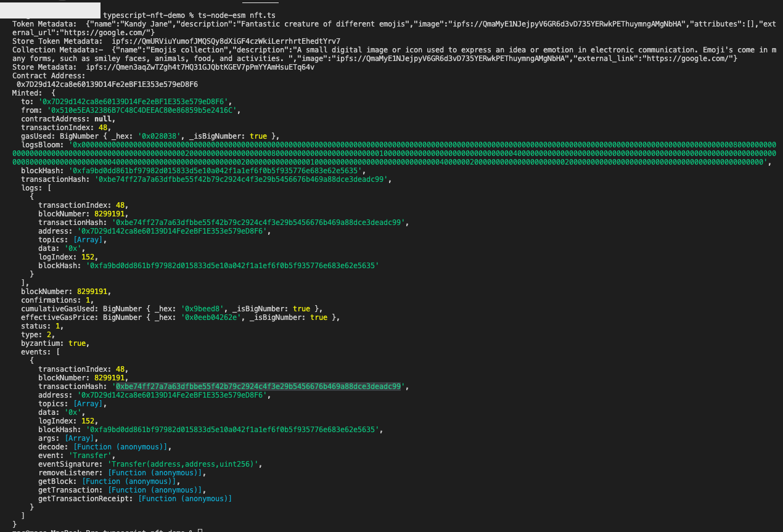The image size is (783, 532).
Task: Click the address under Contract Address heading
Action: (x=107, y=84)
